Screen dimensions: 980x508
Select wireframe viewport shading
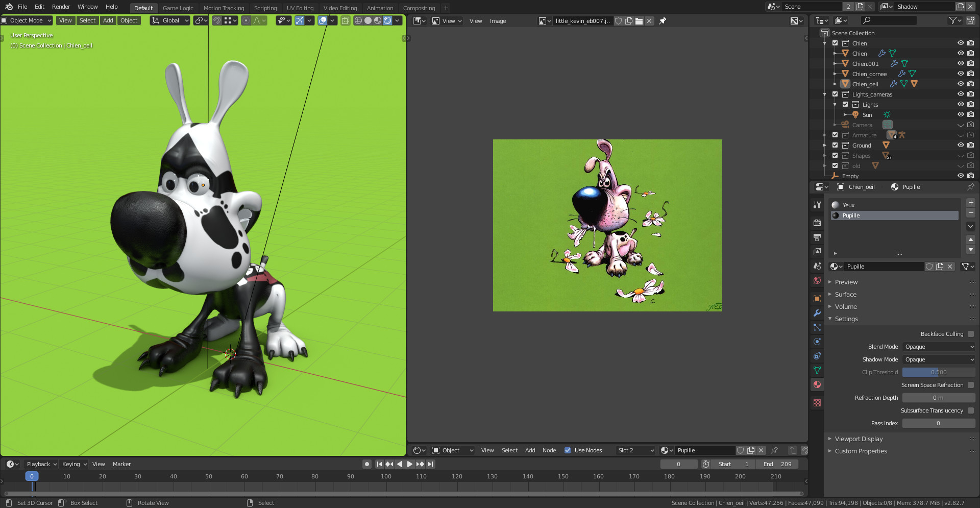pyautogui.click(x=358, y=20)
